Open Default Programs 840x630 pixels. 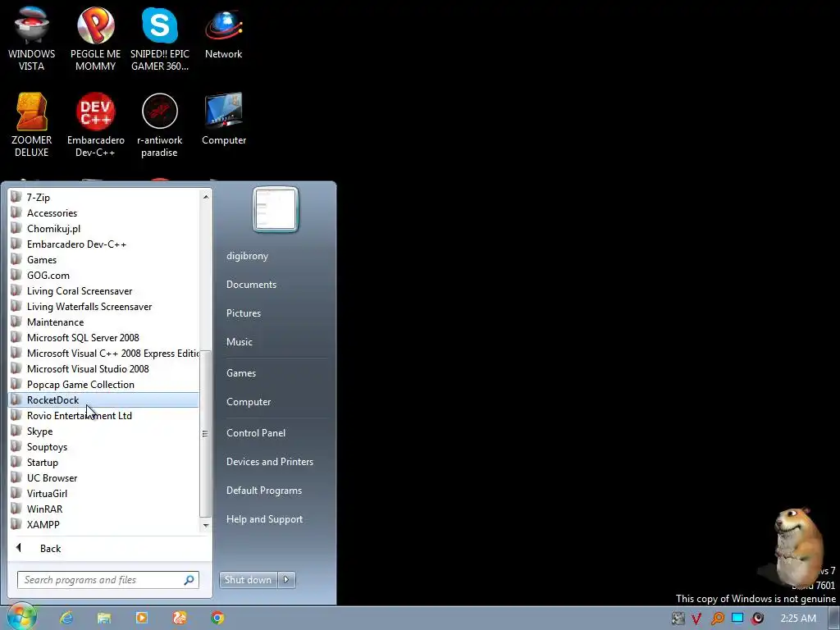pos(264,491)
